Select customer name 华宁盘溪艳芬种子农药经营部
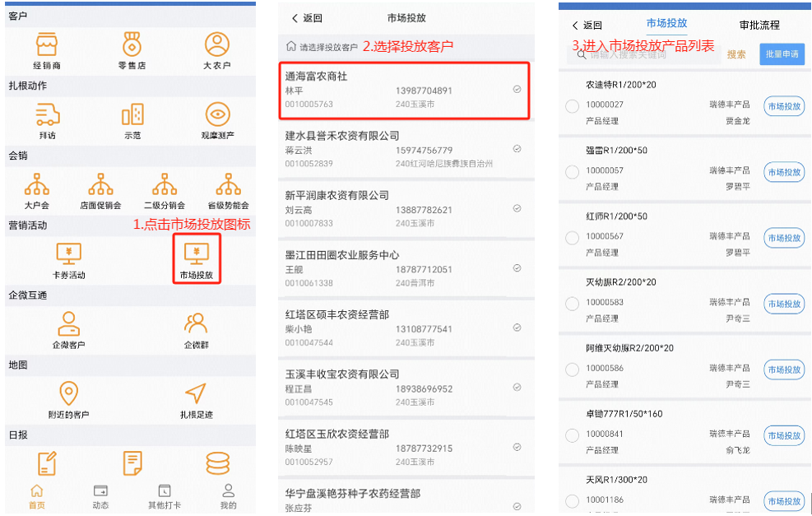Screen dimensions: 812x516 [352, 493]
